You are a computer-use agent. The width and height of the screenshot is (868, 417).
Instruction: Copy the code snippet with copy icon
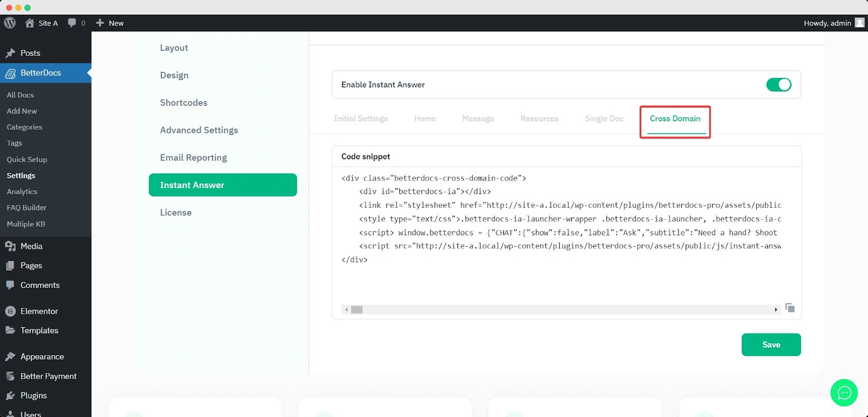(x=790, y=308)
